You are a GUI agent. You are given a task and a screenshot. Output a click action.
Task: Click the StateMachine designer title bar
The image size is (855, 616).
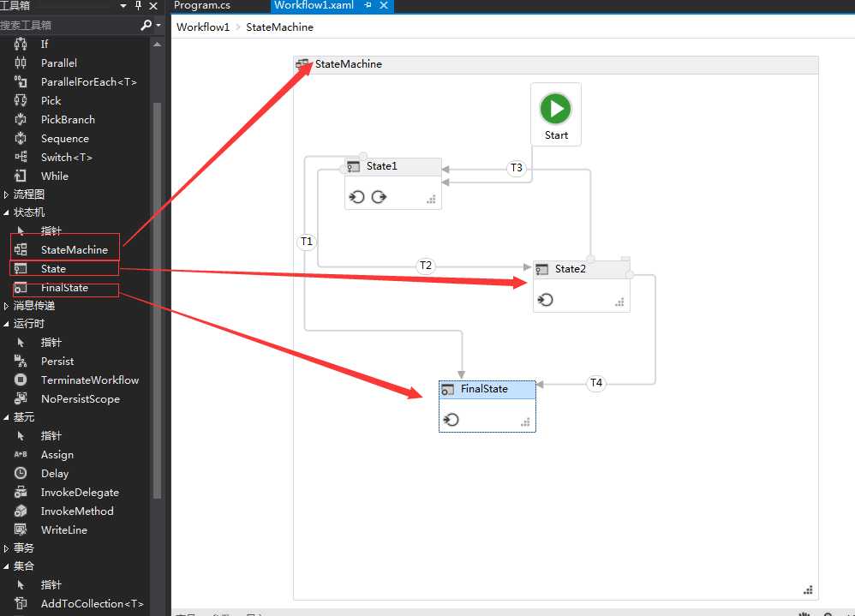[556, 64]
